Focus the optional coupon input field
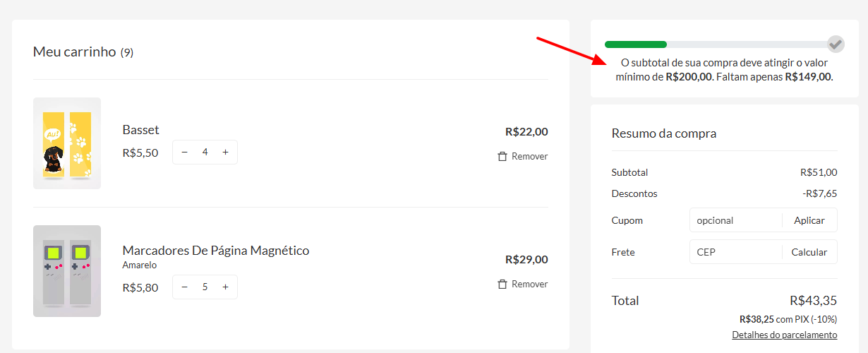 point(735,220)
